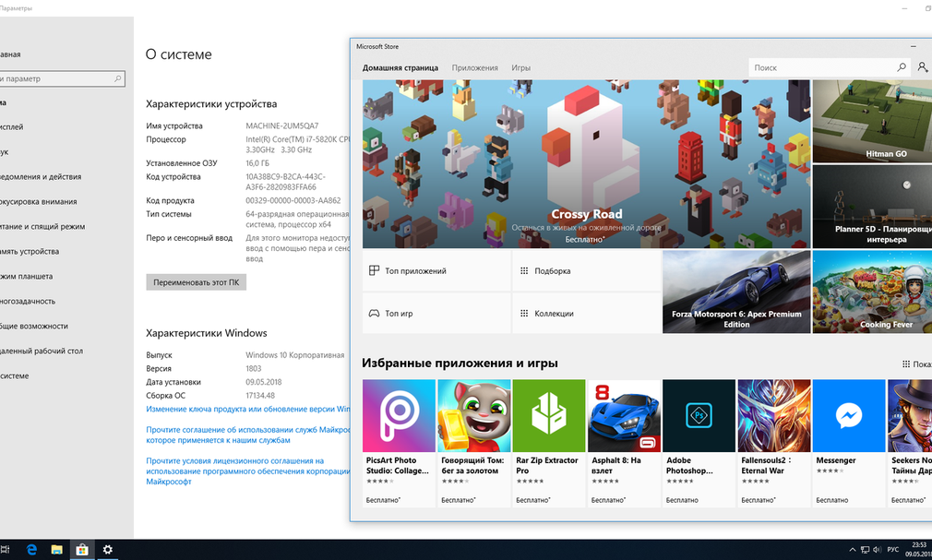
Task: Switch to Приложения tab in Store
Action: [x=474, y=67]
